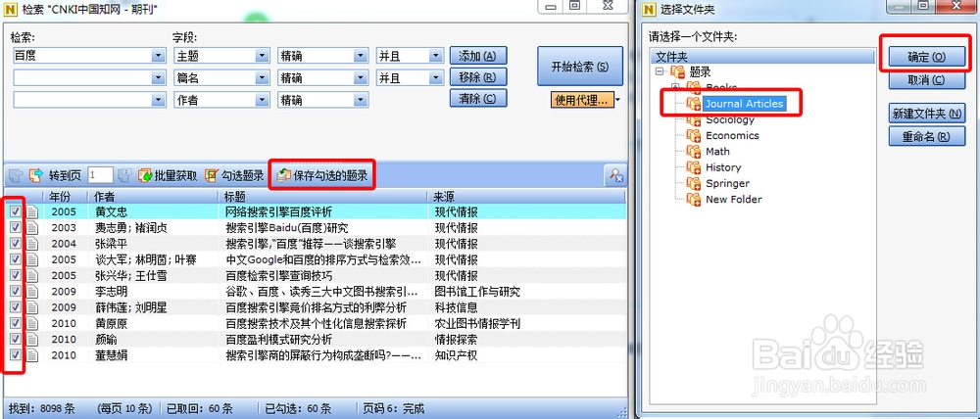Click the 开始检索 (S) search button
The height and width of the screenshot is (419, 980).
[579, 67]
